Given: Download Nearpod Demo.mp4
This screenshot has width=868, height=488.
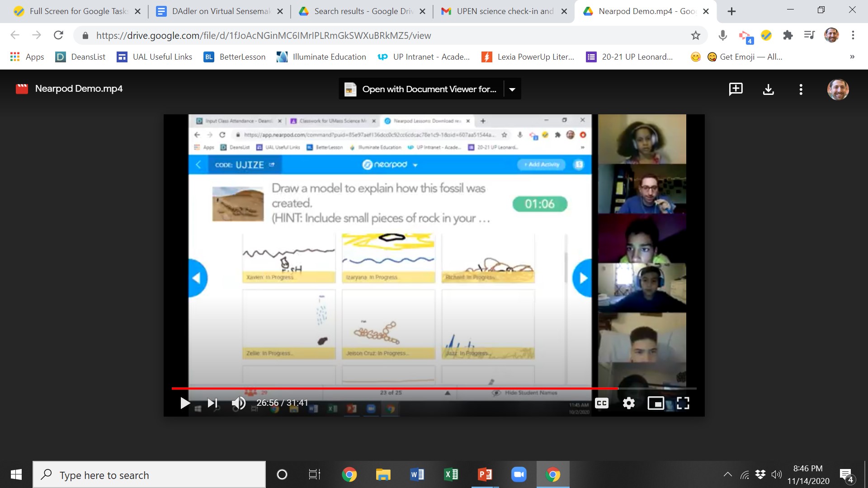Looking at the screenshot, I should [768, 89].
